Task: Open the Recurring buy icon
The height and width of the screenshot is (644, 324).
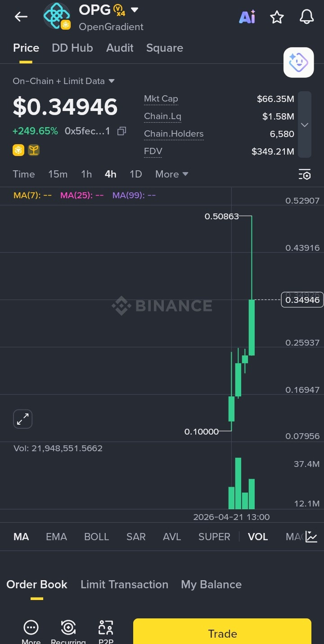Action: [x=68, y=629]
